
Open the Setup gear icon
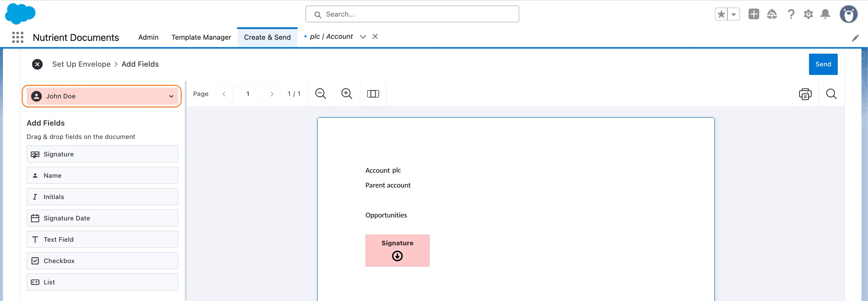tap(808, 14)
